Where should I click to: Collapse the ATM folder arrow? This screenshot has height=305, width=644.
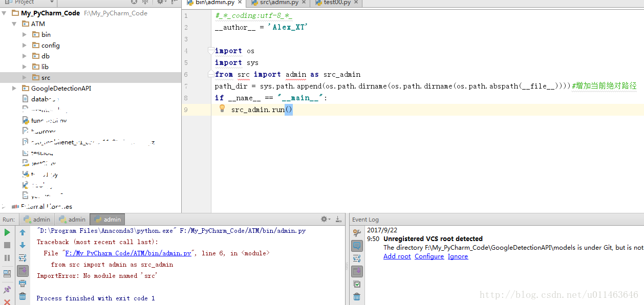(x=15, y=24)
